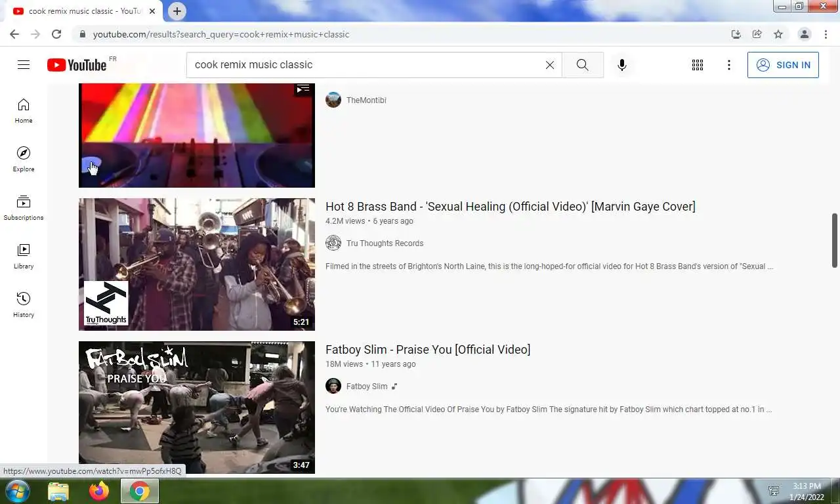Click the Praise You description snippet

pyautogui.click(x=549, y=409)
